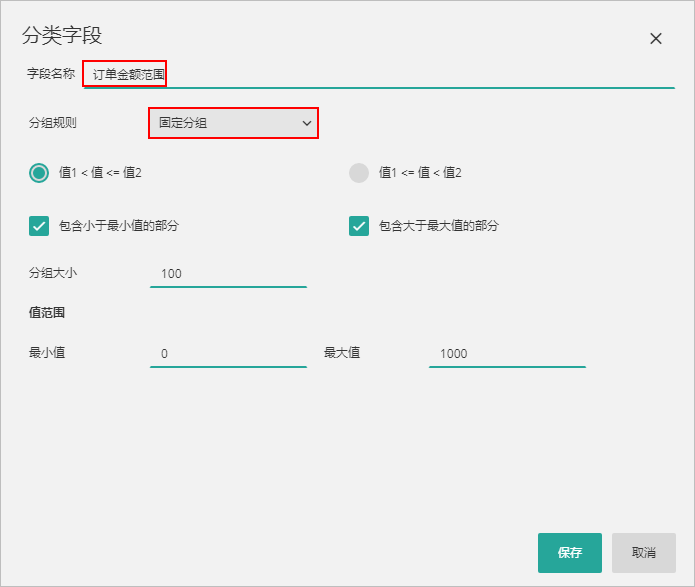Click the 分组大小 field showing 100
Viewport: 695px width, 587px height.
click(228, 273)
